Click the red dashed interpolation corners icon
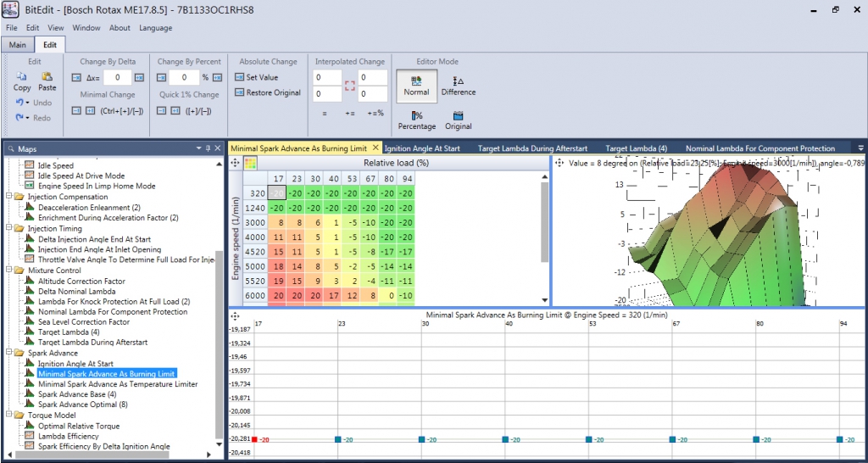 pyautogui.click(x=349, y=86)
